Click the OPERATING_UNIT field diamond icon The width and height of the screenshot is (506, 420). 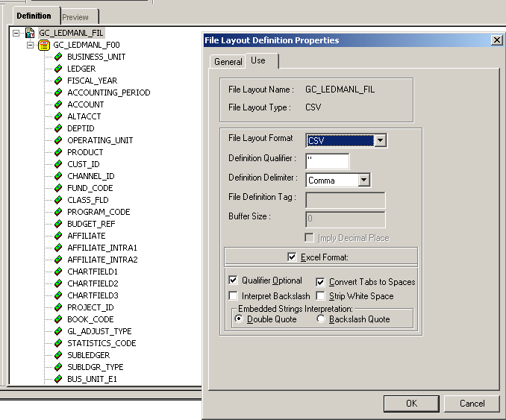click(x=58, y=140)
